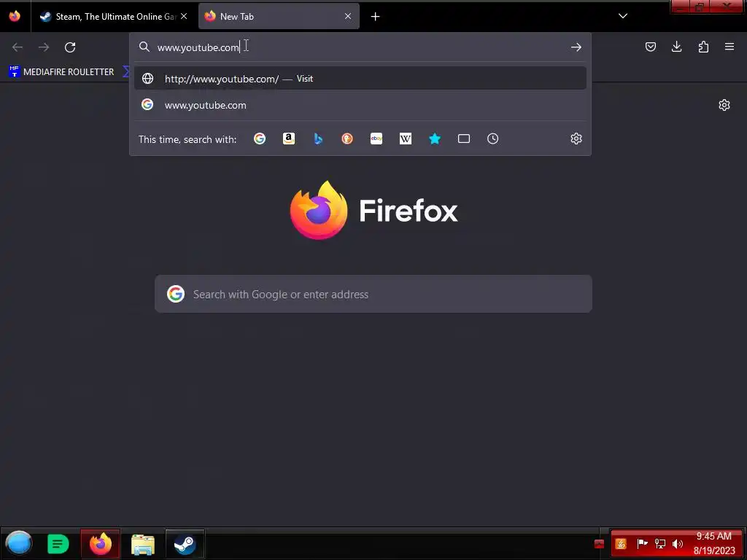This screenshot has height=560, width=747.
Task: Click the Search with Google or enter address box
Action: 373,294
